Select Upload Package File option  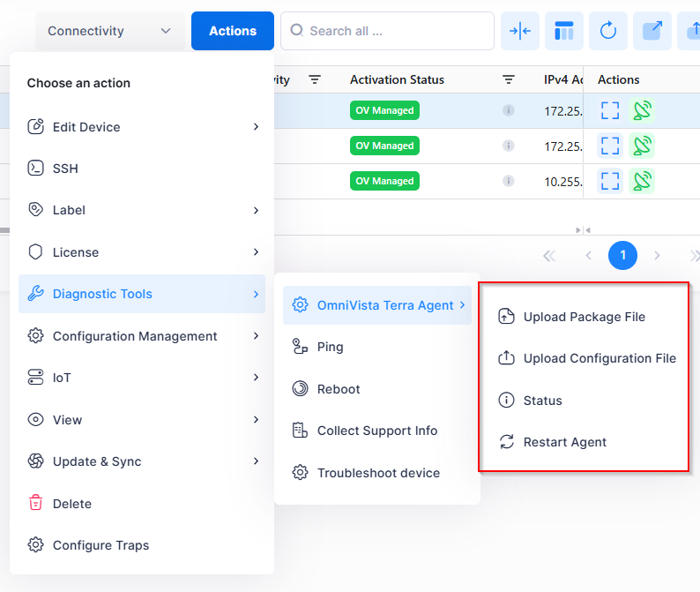pos(584,317)
